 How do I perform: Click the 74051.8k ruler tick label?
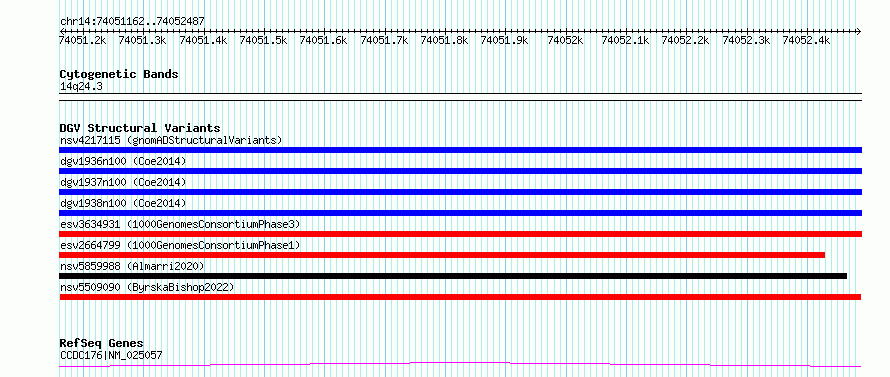click(x=444, y=40)
